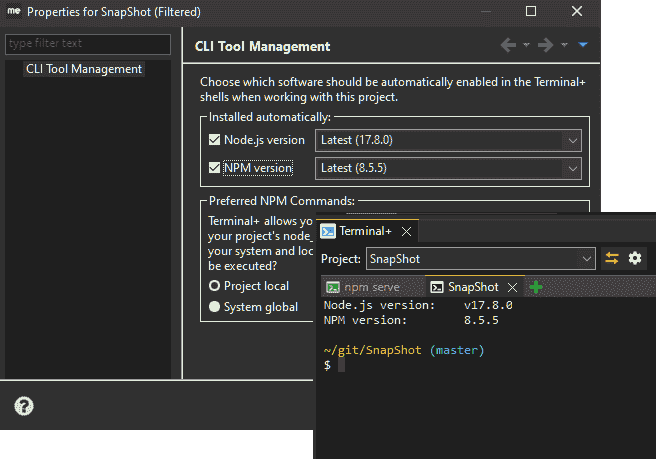This screenshot has width=656, height=459.
Task: Click the Preferred NPM Commands group label
Action: 282,201
